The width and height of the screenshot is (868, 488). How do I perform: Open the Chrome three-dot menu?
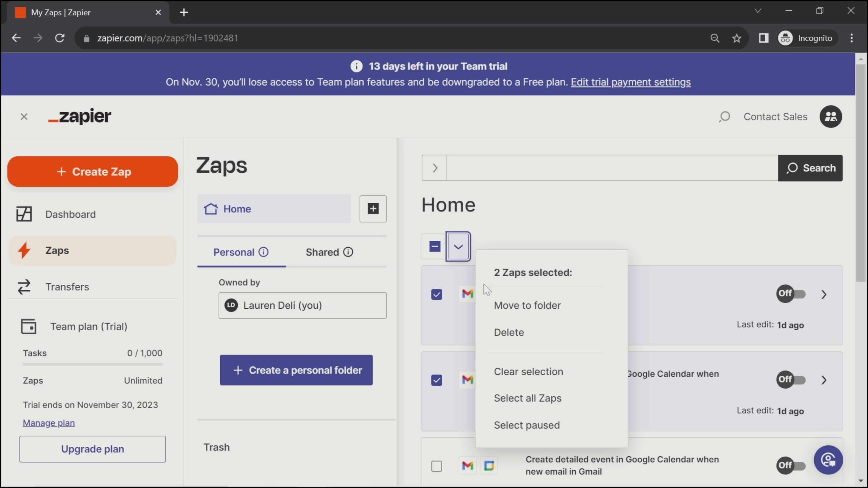(x=852, y=38)
